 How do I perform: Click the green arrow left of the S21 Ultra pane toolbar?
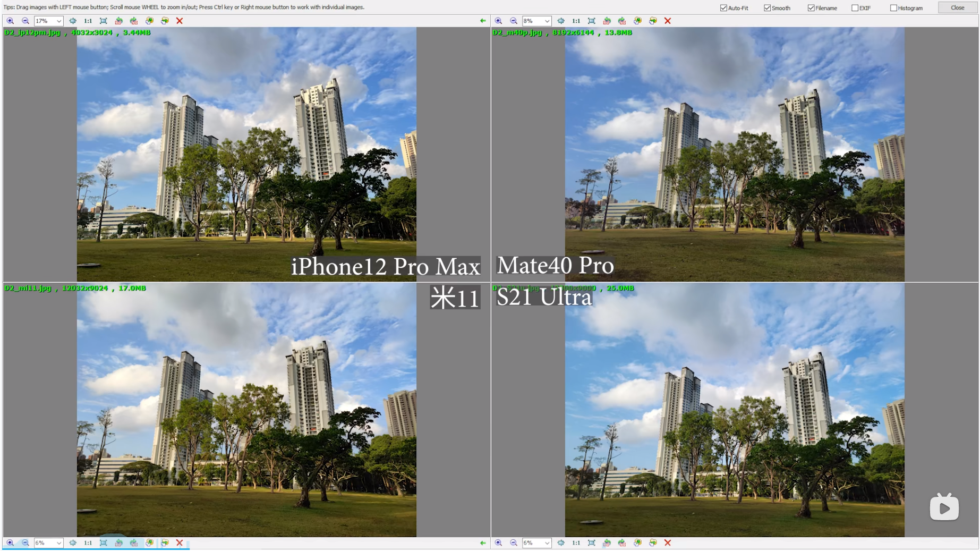(483, 542)
